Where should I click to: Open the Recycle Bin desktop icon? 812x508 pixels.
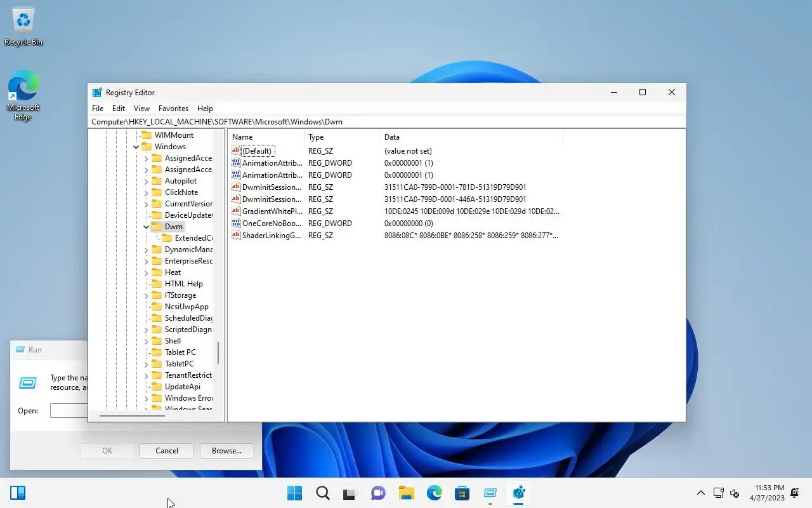(23, 27)
